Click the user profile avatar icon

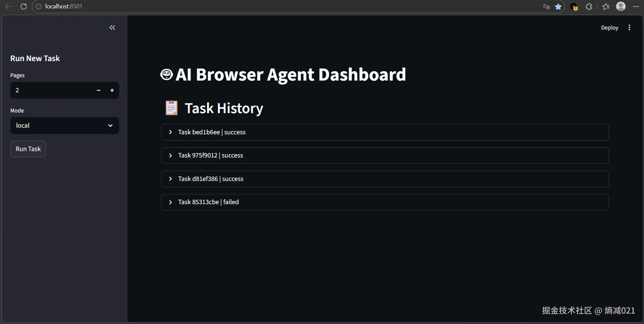click(621, 6)
